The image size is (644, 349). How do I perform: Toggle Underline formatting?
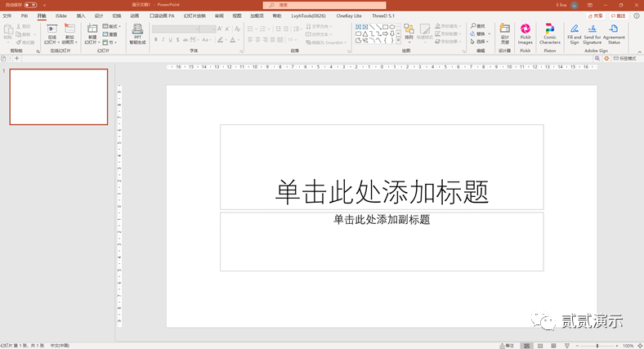click(171, 40)
